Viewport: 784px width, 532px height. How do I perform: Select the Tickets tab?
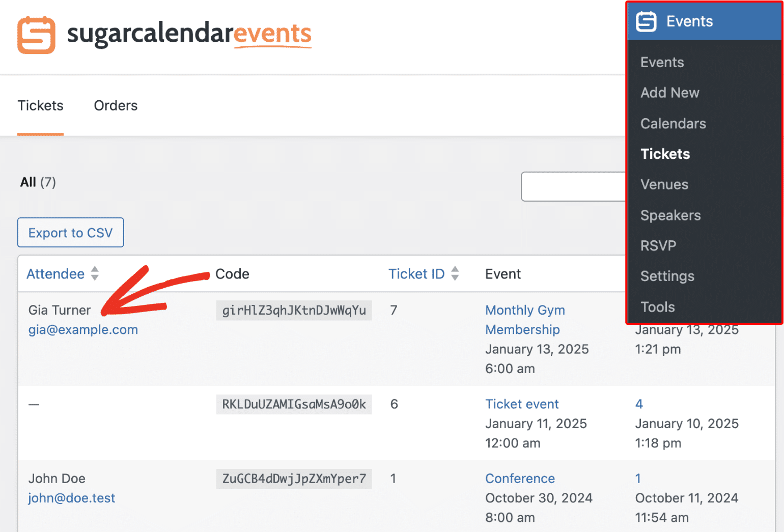(40, 105)
